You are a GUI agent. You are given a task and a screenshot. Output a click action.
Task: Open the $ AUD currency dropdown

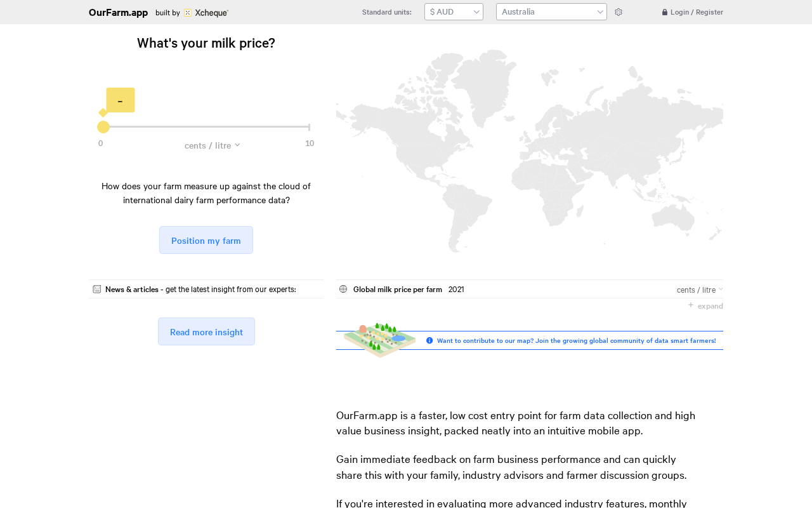[x=454, y=12]
